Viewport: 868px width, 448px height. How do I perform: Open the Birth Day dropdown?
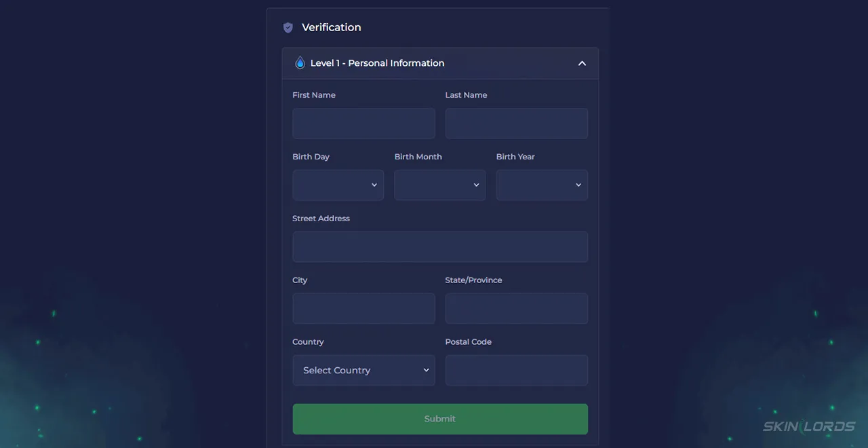338,185
